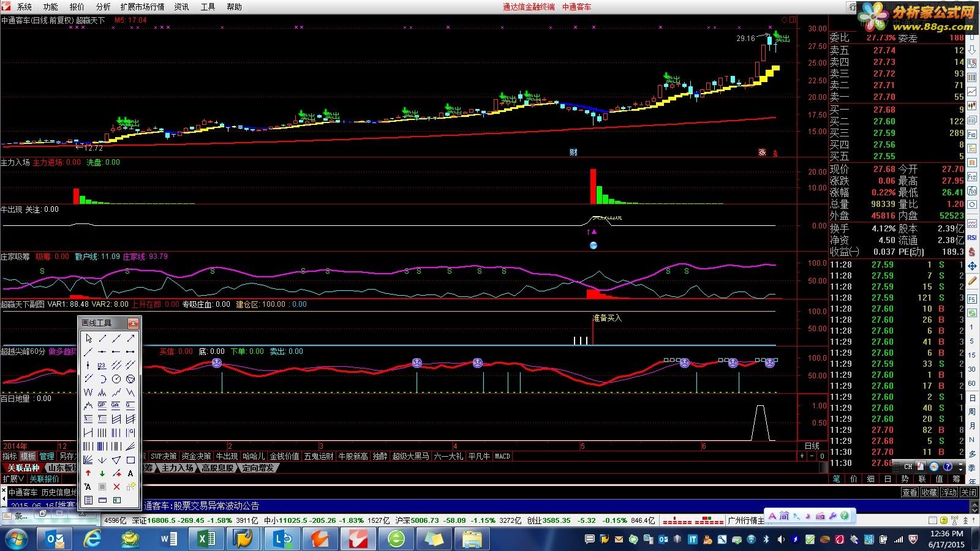The width and height of the screenshot is (980, 551).
Task: Click the 日线 period label
Action: pos(812,446)
